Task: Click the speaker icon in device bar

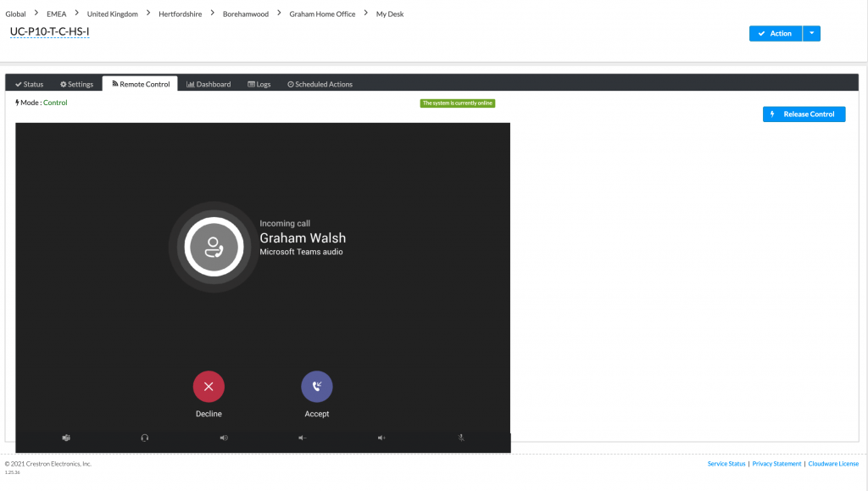Action: (x=224, y=438)
